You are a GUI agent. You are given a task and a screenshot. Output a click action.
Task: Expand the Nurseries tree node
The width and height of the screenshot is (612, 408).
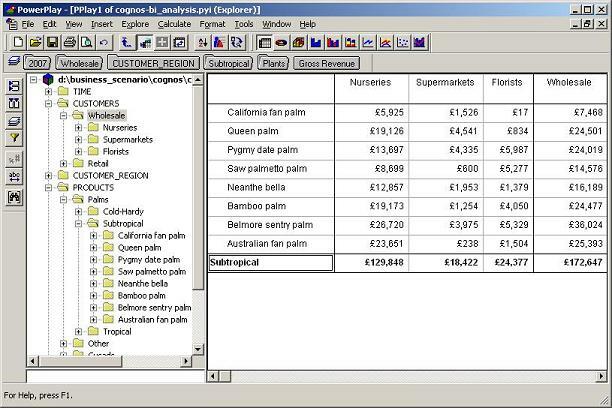(78, 128)
